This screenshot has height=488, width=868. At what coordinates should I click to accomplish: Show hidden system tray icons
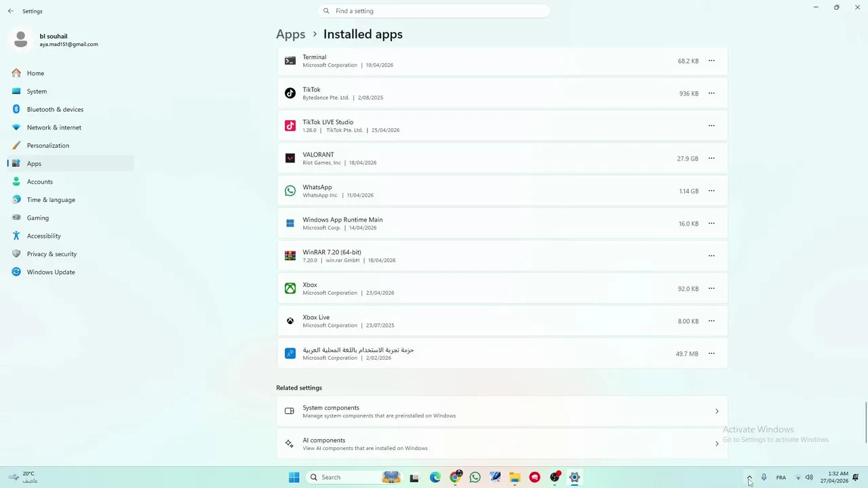click(749, 477)
